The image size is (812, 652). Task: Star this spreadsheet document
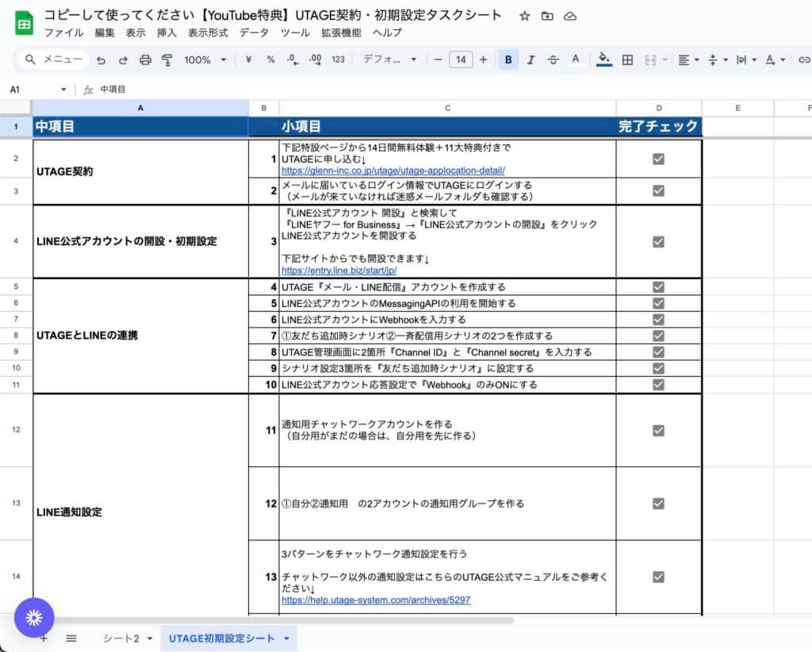coord(524,16)
